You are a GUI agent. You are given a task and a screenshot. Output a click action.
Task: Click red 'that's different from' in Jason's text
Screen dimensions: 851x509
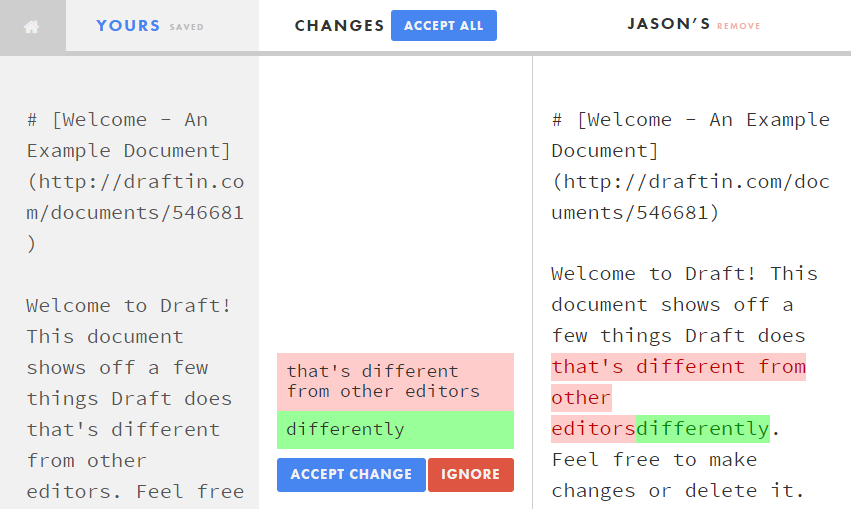[678, 367]
